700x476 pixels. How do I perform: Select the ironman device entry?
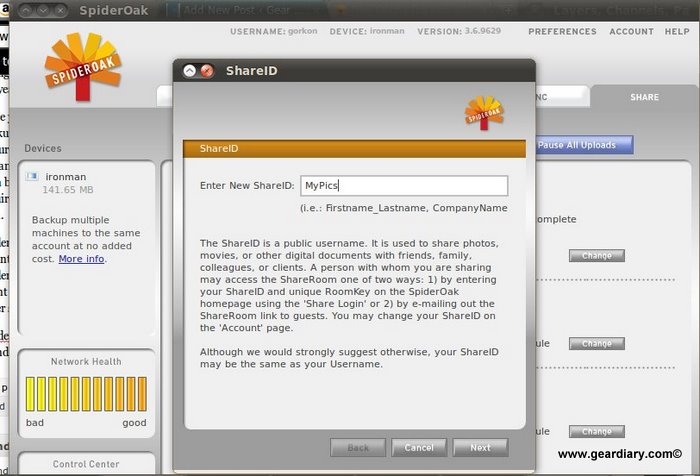tap(66, 177)
